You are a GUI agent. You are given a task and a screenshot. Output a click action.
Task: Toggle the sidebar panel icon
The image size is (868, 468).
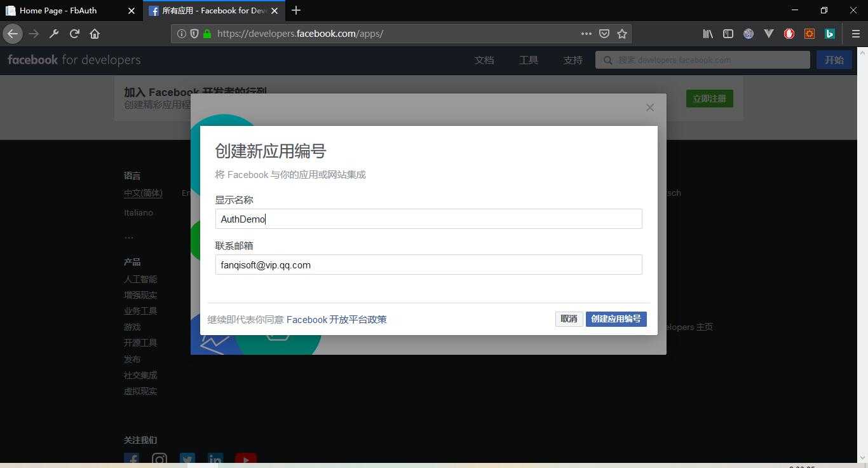[x=728, y=34]
